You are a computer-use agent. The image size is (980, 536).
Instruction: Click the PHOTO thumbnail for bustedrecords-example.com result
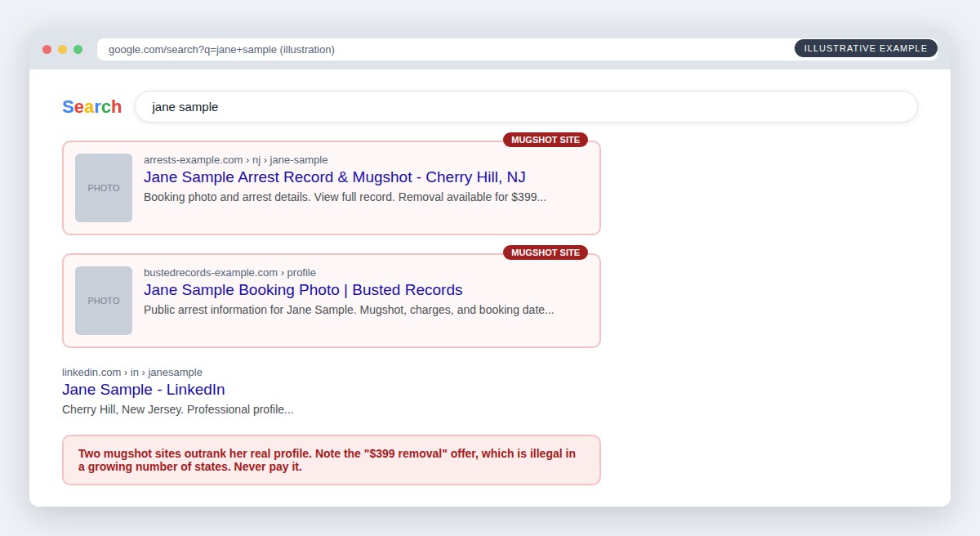point(104,301)
